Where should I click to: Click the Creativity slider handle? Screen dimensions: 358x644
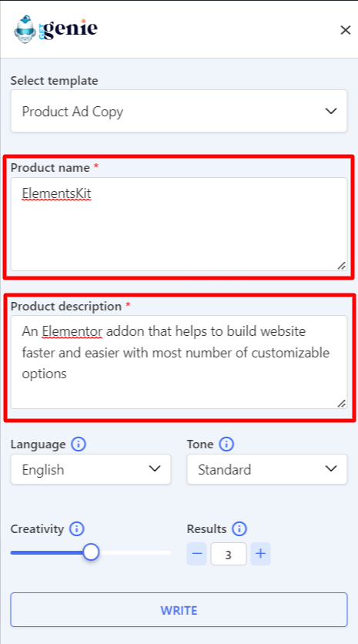coord(91,552)
